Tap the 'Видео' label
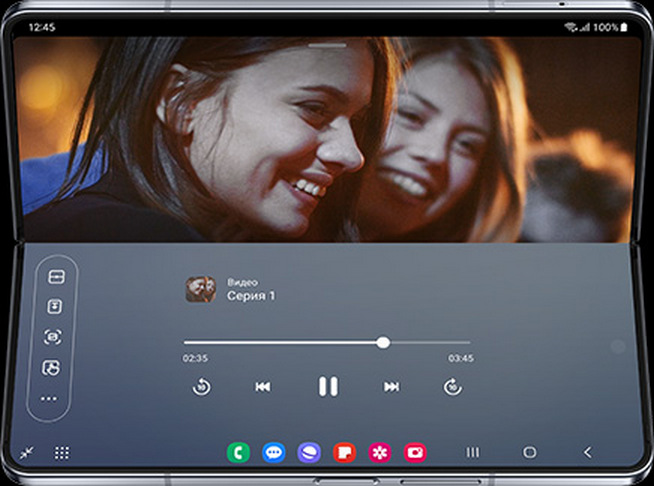The image size is (654, 486). (242, 282)
